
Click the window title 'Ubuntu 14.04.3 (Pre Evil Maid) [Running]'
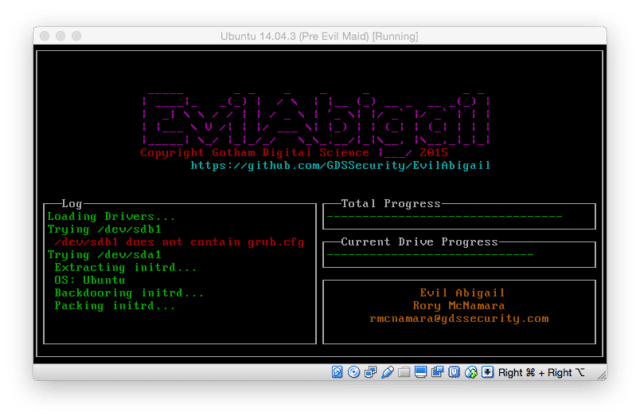click(x=319, y=36)
